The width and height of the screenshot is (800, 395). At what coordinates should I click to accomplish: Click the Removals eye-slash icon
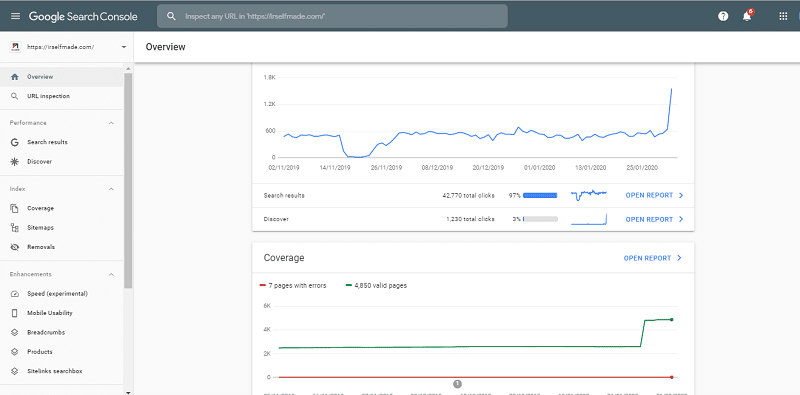click(14, 247)
